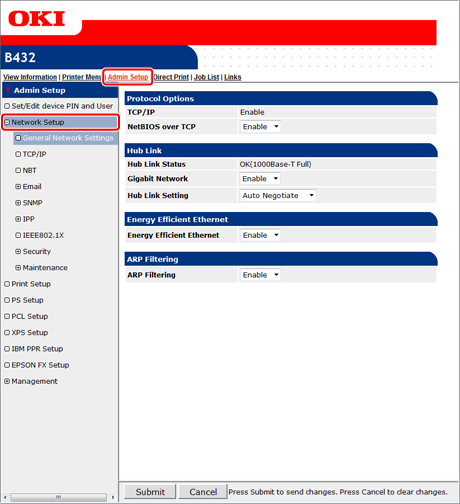Expand the Security section icon
The height and width of the screenshot is (504, 460).
[x=18, y=251]
